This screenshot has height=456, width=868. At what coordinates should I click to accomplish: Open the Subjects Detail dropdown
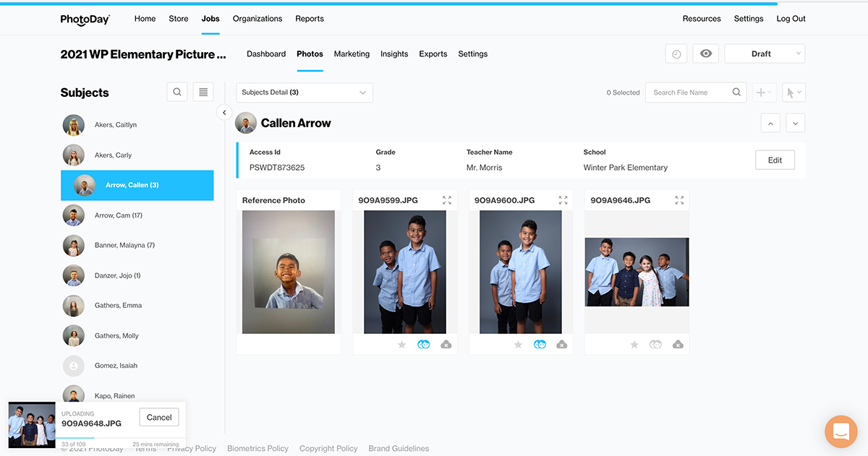click(x=305, y=93)
